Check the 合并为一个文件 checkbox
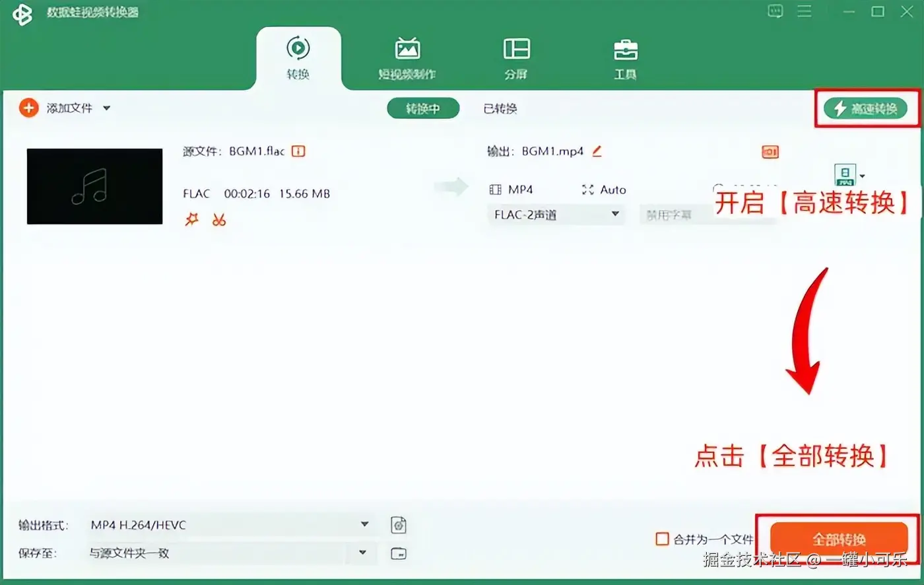This screenshot has width=924, height=585. (662, 539)
